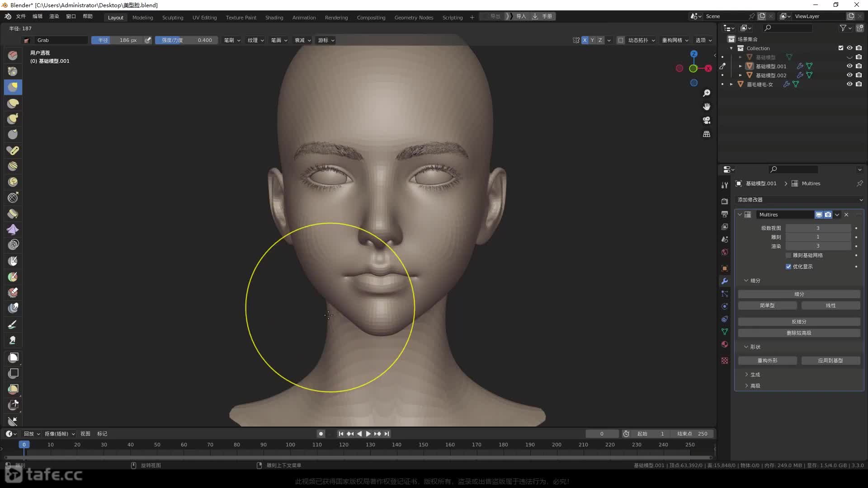
Task: Open the 游标 cursor dropdown
Action: [326, 40]
